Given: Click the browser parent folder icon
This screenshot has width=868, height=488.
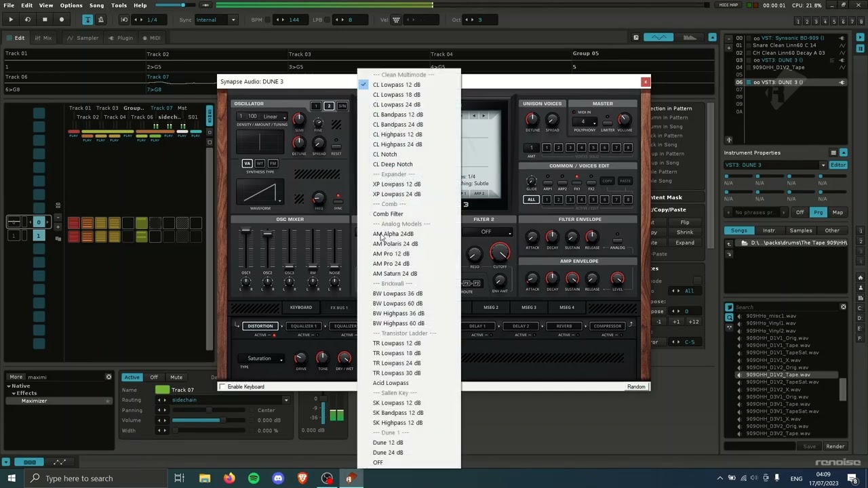Looking at the screenshot, I should [729, 243].
